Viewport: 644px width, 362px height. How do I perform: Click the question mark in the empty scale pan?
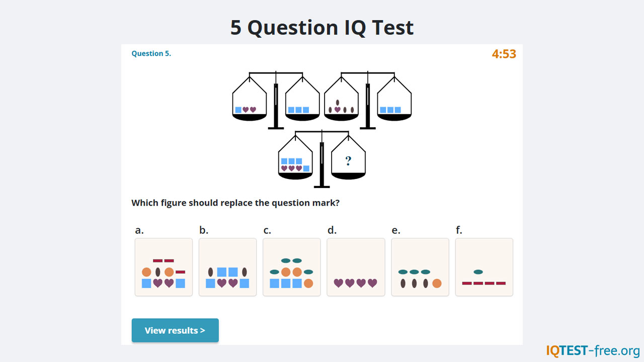click(348, 160)
